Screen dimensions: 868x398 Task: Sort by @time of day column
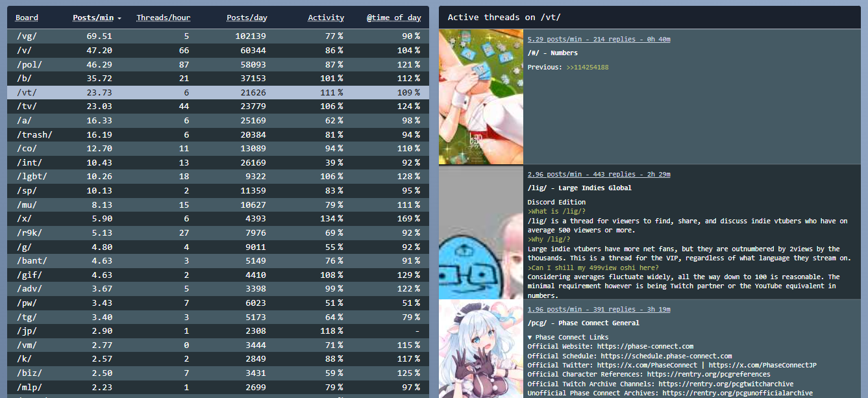(x=393, y=18)
